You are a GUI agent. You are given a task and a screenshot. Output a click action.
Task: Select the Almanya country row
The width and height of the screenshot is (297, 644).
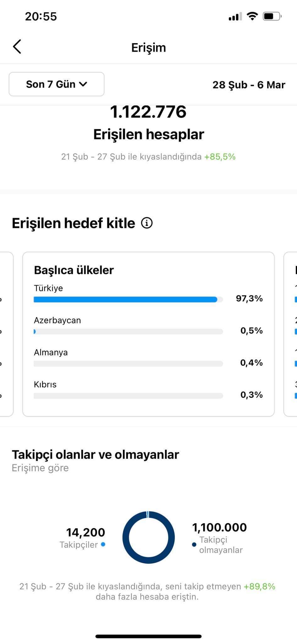148,358
